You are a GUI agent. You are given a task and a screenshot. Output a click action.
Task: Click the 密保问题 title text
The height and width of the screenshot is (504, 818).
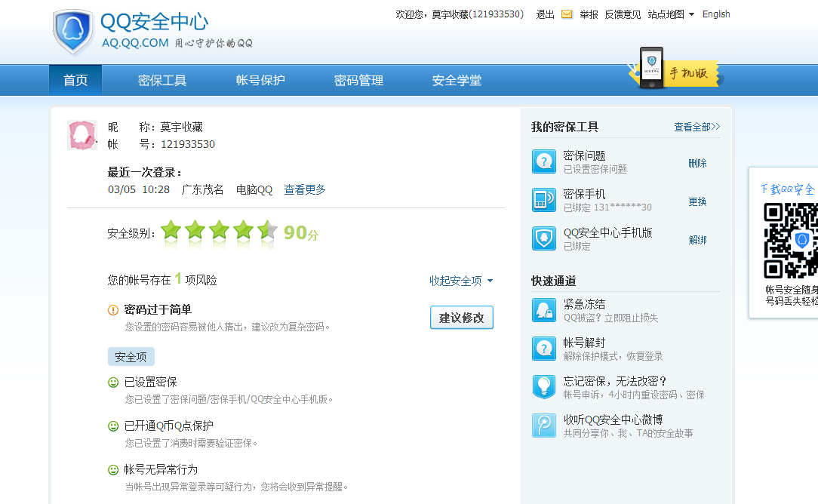pyautogui.click(x=584, y=155)
